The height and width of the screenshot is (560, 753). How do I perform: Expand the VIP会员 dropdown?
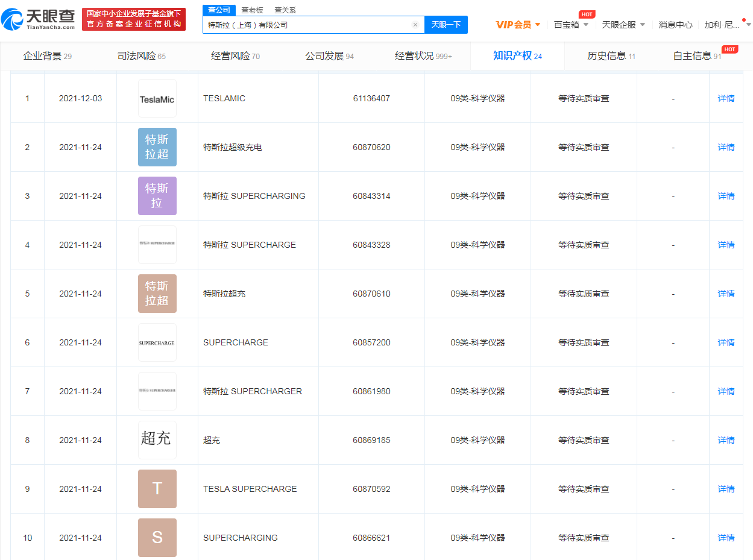click(x=518, y=25)
